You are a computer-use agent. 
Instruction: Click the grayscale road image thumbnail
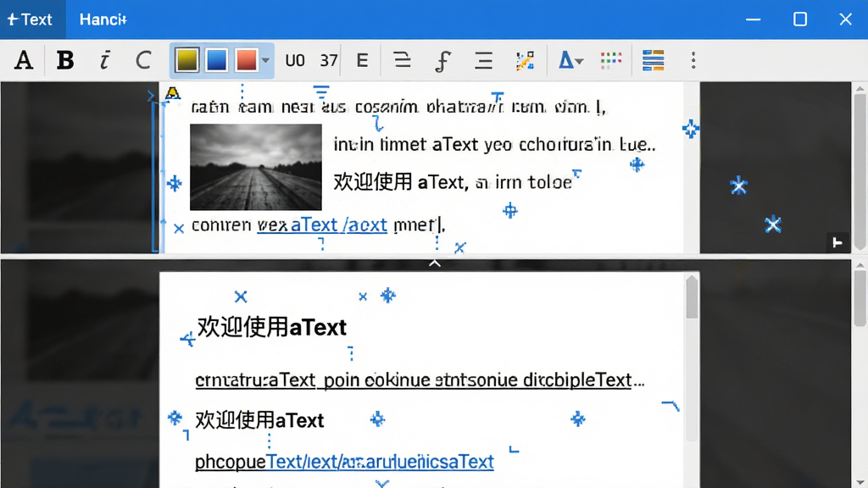(256, 167)
